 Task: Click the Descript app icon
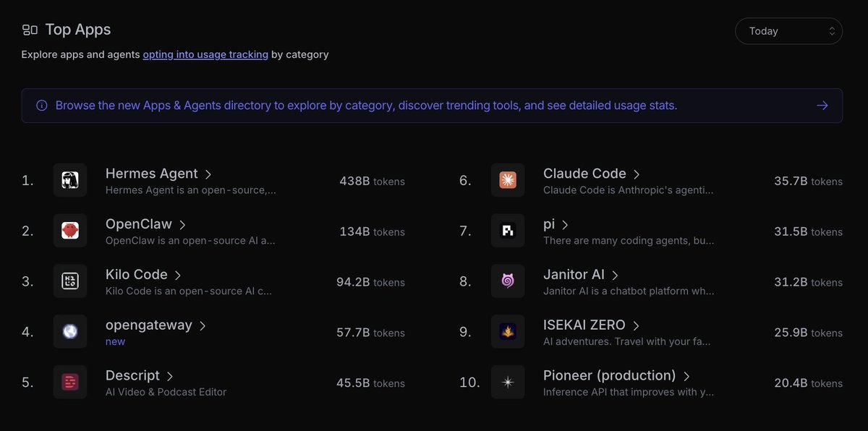[70, 383]
